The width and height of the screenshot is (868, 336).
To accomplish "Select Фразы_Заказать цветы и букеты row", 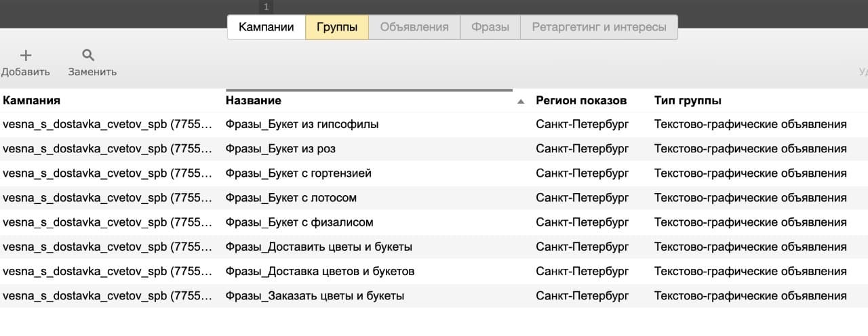I will 315,296.
